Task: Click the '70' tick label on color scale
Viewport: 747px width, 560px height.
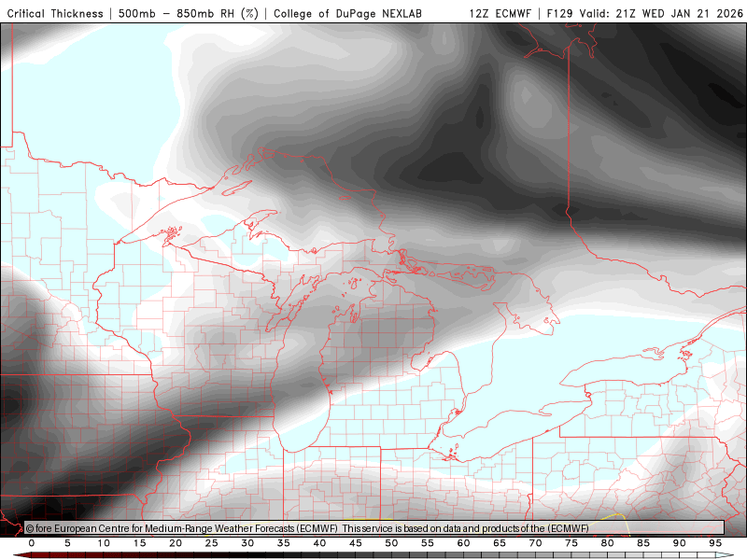Action: pyautogui.click(x=535, y=543)
